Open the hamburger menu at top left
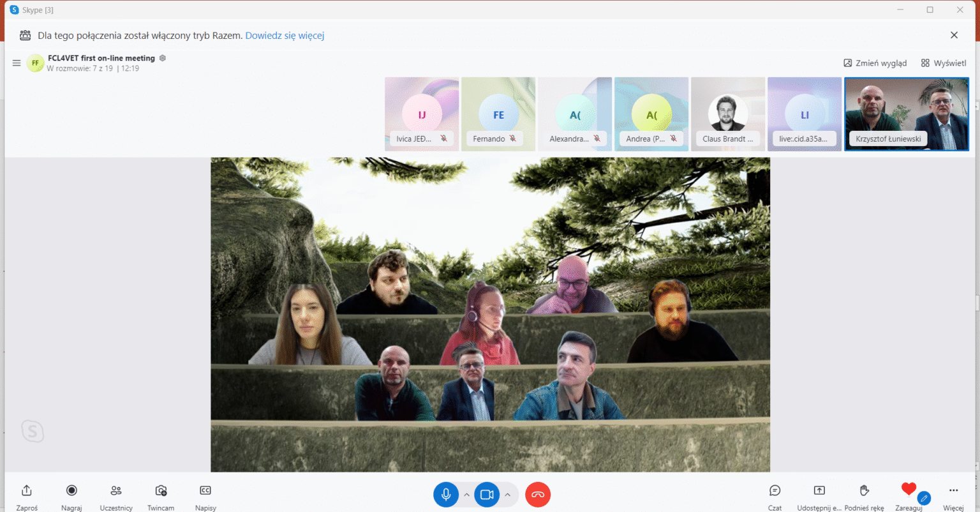 point(17,63)
